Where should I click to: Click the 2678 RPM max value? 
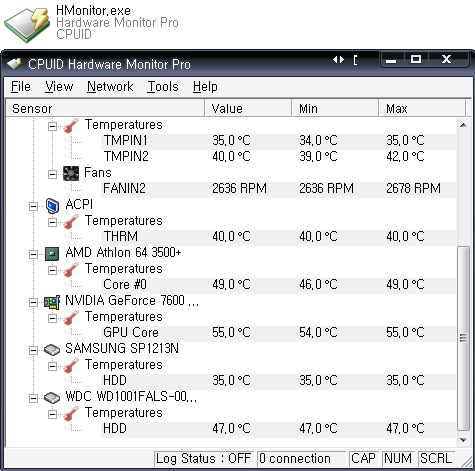tap(413, 189)
